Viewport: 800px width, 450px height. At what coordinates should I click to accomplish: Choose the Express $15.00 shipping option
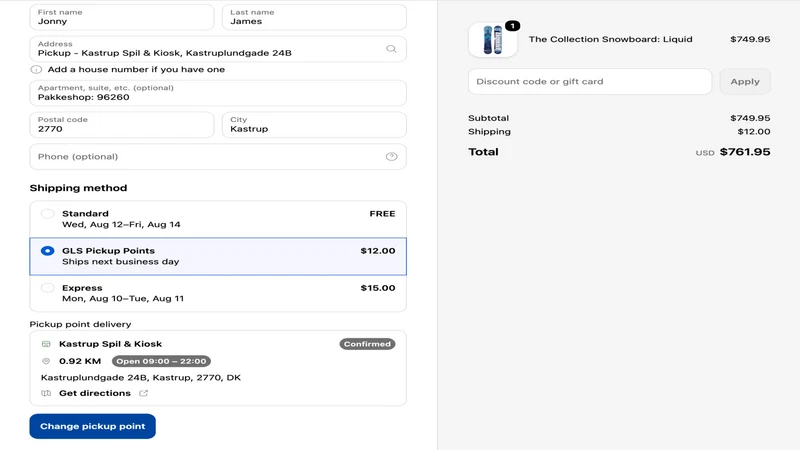point(218,293)
